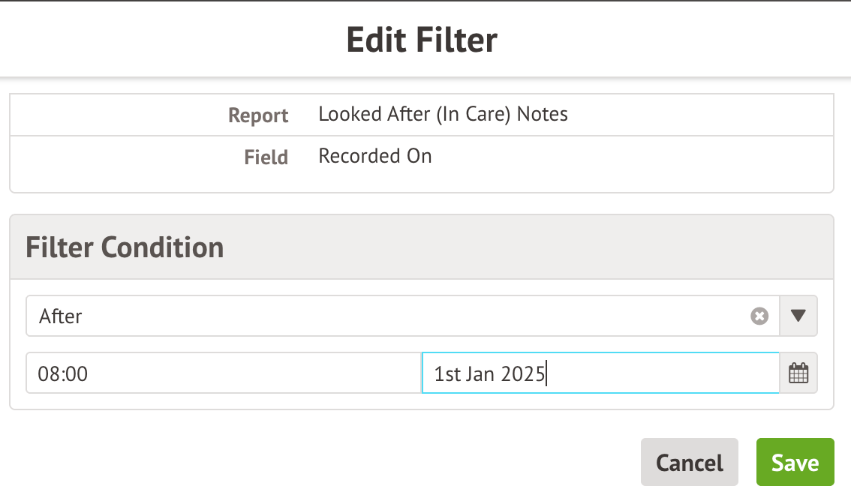Viewport: 851px width, 504px height.
Task: Click the year '2025' in date field
Action: pos(522,373)
